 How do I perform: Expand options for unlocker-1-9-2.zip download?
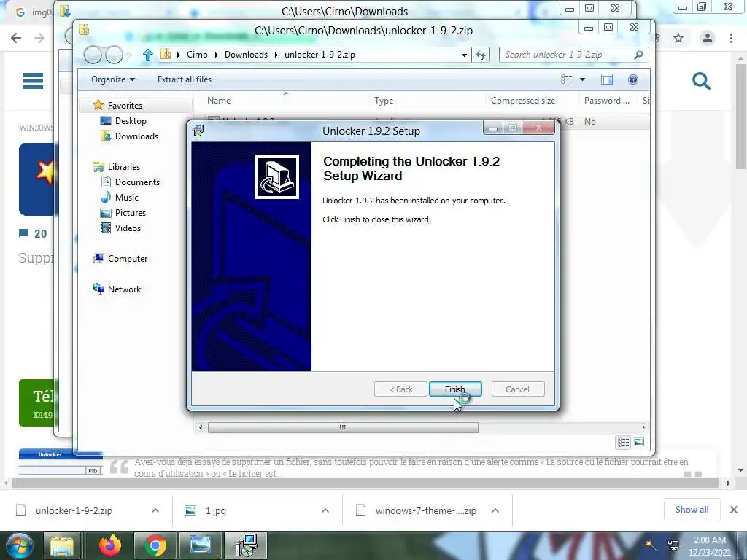click(155, 510)
